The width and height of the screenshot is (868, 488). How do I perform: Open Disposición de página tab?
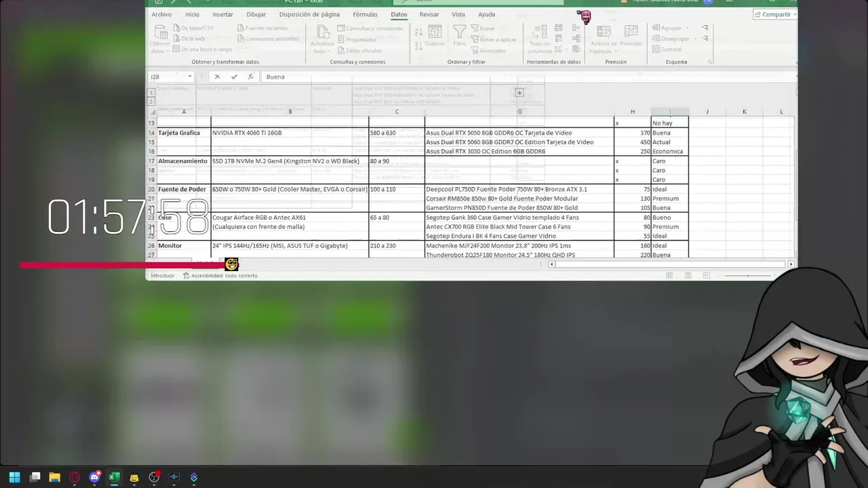pyautogui.click(x=309, y=14)
